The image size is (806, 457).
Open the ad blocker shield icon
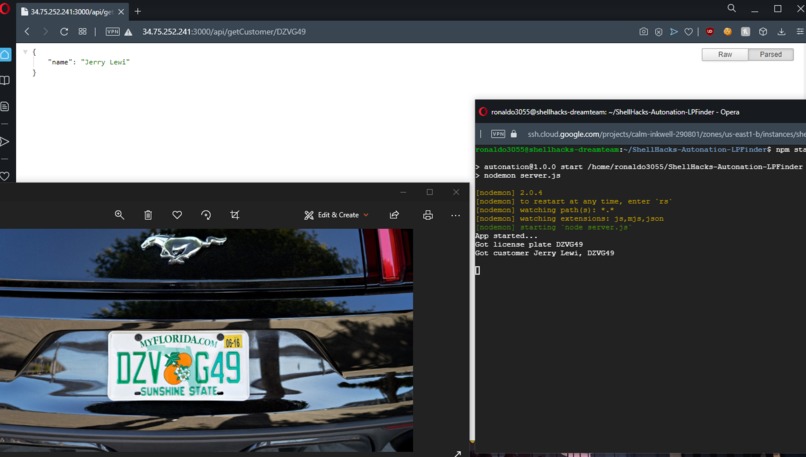click(658, 32)
